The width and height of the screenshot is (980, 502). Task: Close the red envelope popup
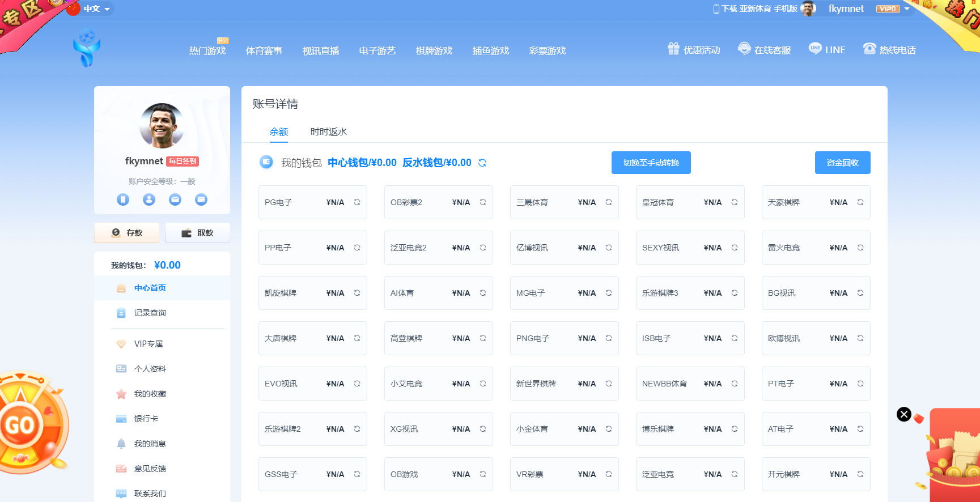pos(904,414)
